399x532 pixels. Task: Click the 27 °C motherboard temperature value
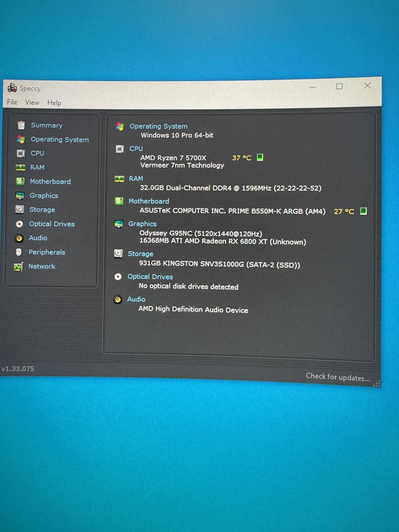point(344,211)
